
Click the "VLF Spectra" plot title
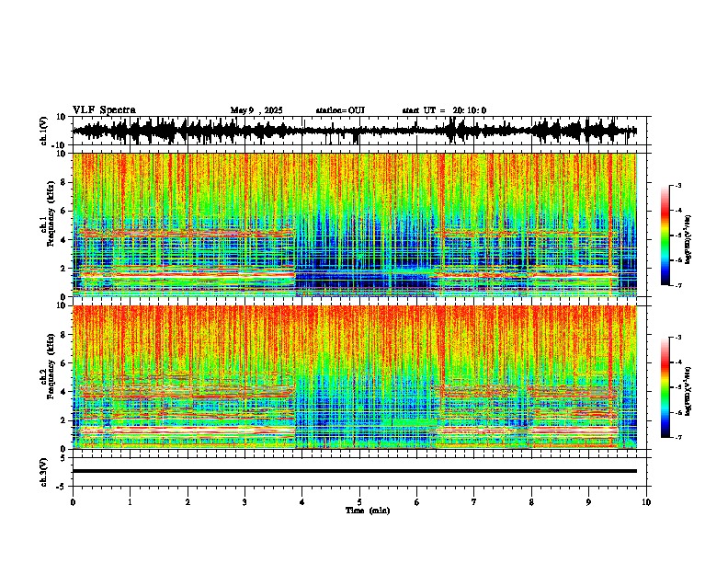[x=104, y=110]
